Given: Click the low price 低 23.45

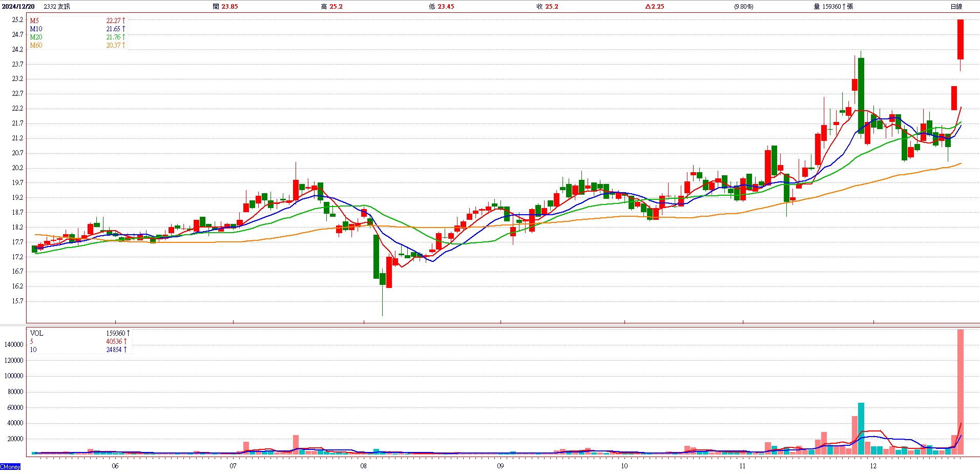Looking at the screenshot, I should tap(442, 7).
